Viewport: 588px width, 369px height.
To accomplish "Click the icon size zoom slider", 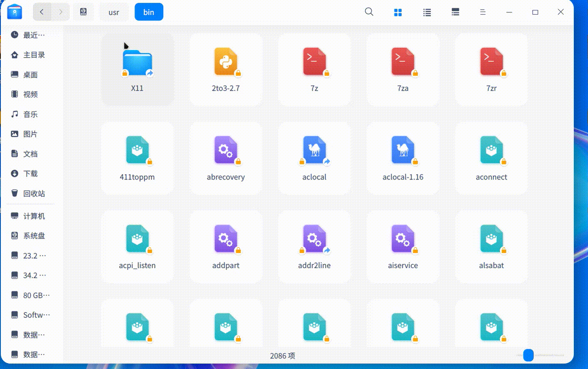I will pyautogui.click(x=528, y=355).
